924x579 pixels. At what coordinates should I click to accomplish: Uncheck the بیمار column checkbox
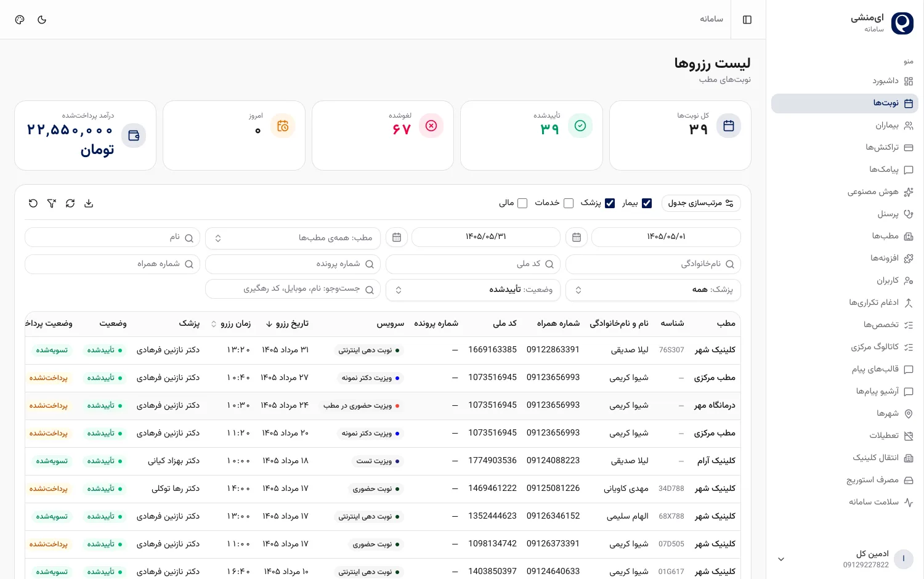647,203
